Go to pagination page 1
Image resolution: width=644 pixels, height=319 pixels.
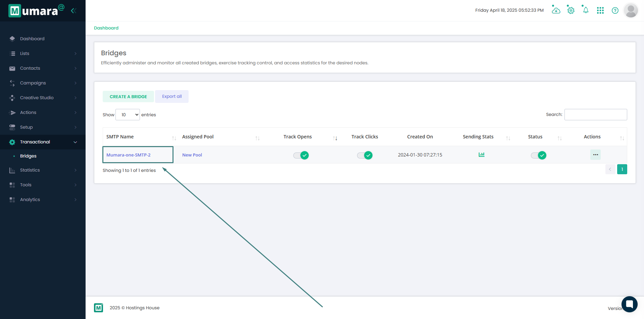coord(622,169)
